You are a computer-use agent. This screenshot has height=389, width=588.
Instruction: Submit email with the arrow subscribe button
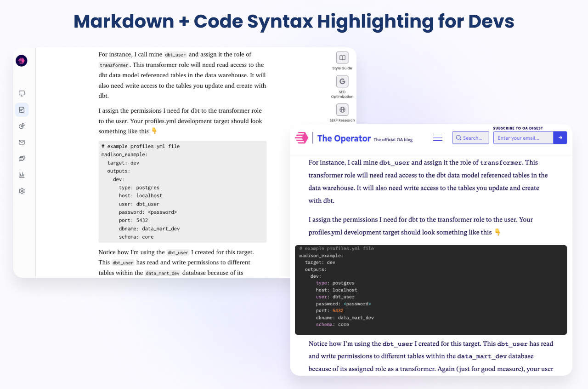point(560,137)
